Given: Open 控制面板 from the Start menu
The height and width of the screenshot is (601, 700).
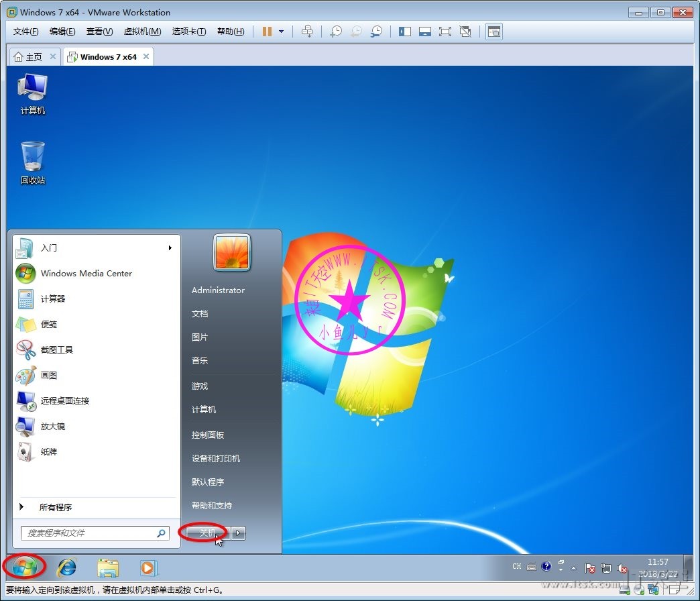Looking at the screenshot, I should [208, 435].
